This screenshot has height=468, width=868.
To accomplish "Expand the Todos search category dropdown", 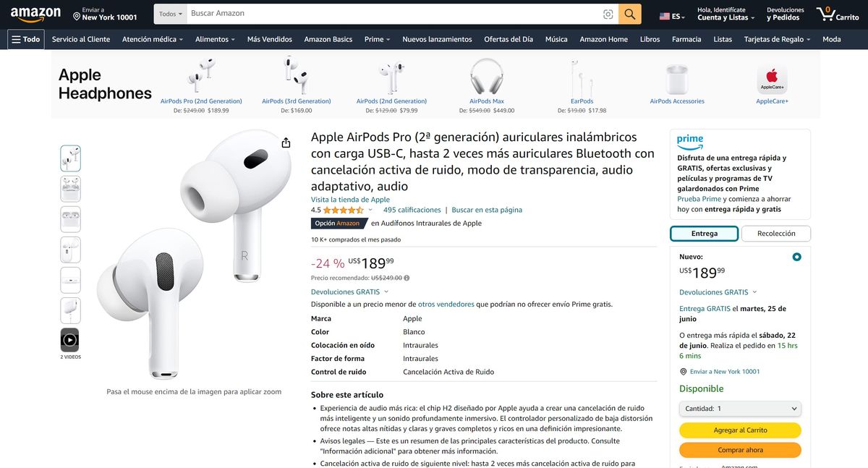I will pos(170,14).
